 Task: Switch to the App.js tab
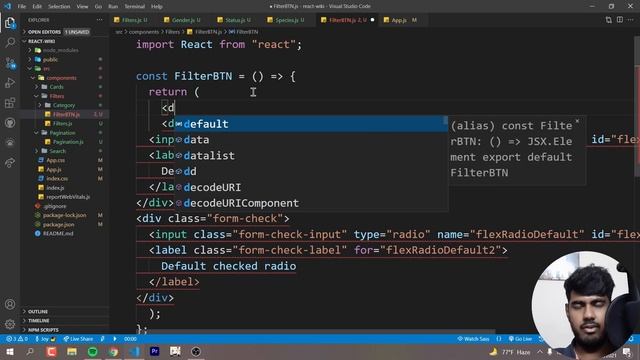coord(402,20)
